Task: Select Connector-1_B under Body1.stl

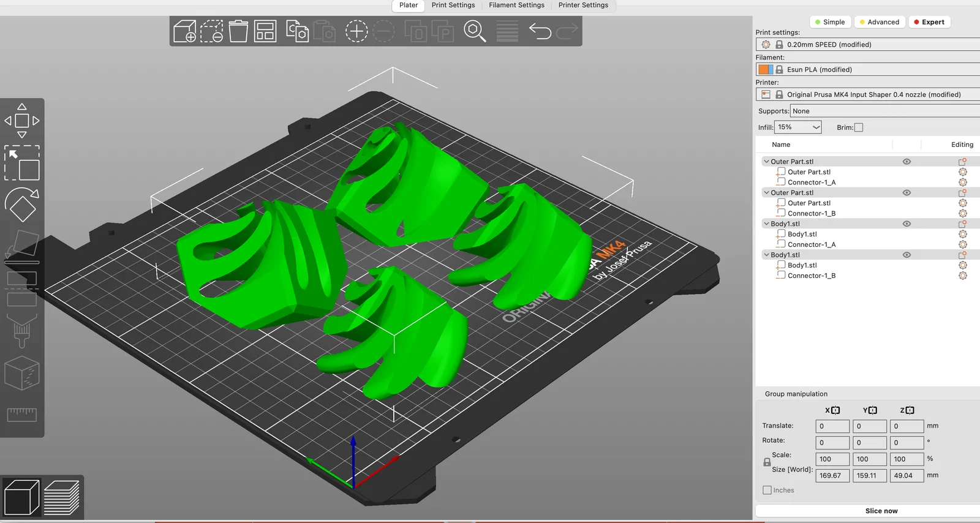Action: pyautogui.click(x=812, y=276)
